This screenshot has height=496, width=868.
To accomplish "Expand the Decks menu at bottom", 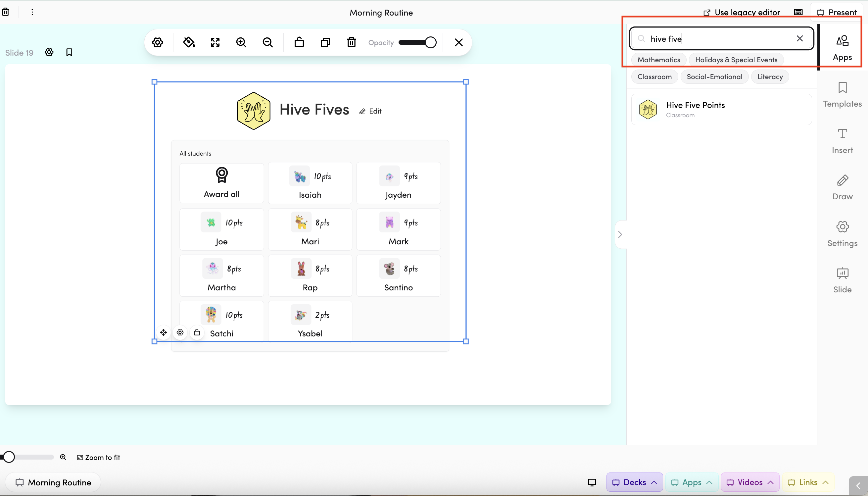I will pyautogui.click(x=634, y=482).
